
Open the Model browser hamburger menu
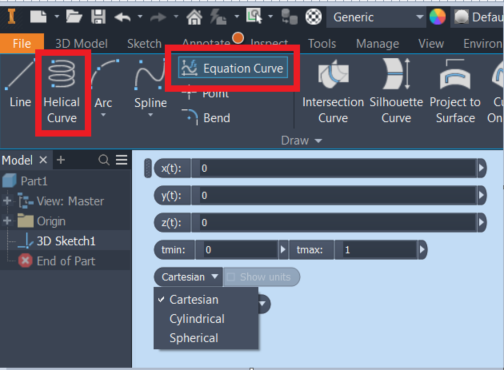122,160
